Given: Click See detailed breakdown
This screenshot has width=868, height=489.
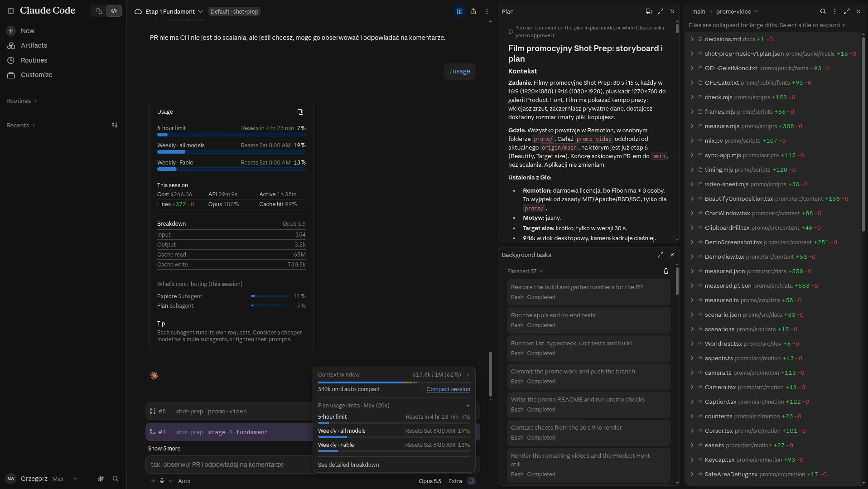Looking at the screenshot, I should click(348, 465).
